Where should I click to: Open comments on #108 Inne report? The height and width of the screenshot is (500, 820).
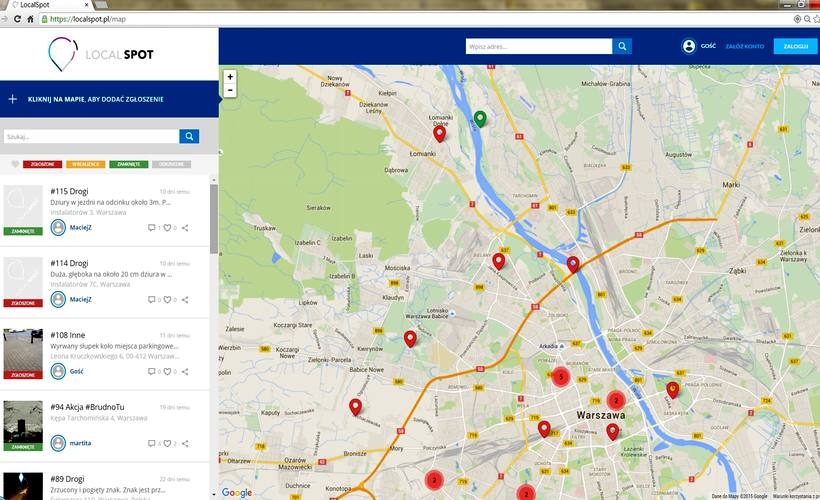[151, 371]
